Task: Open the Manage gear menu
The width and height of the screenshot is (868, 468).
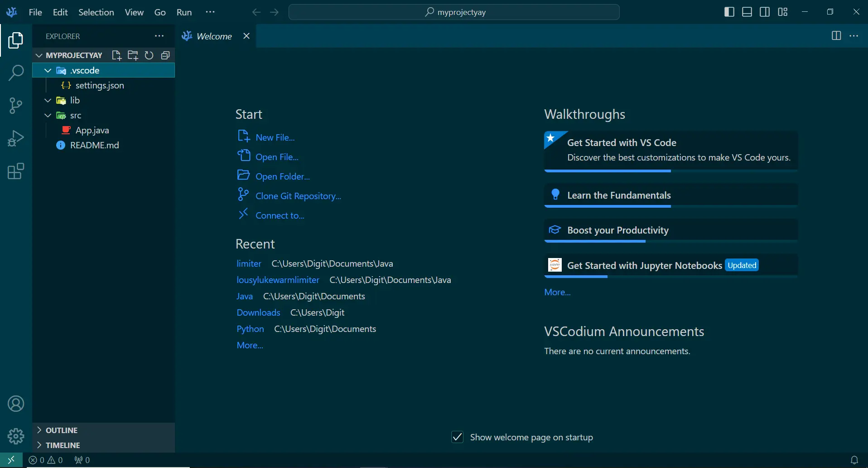Action: [16, 436]
